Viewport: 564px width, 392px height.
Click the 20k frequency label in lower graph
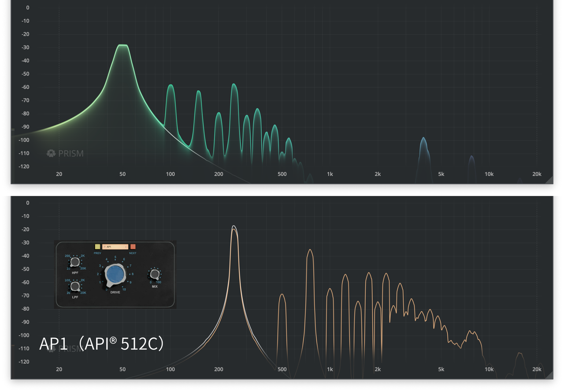(x=537, y=369)
